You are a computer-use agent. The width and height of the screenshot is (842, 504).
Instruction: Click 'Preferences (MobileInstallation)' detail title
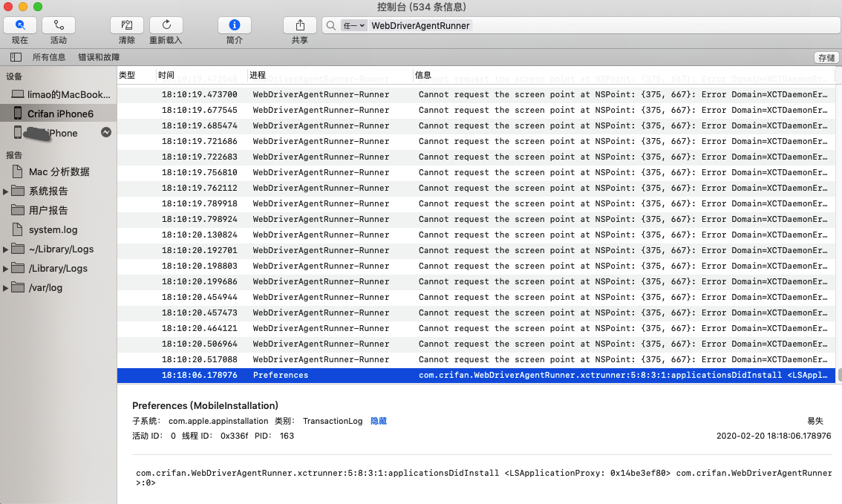[x=205, y=406]
